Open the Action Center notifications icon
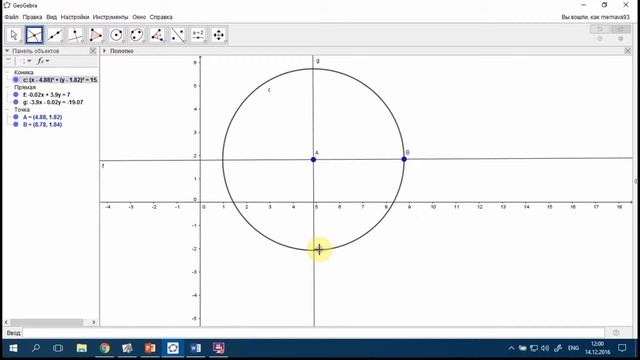 [x=622, y=348]
